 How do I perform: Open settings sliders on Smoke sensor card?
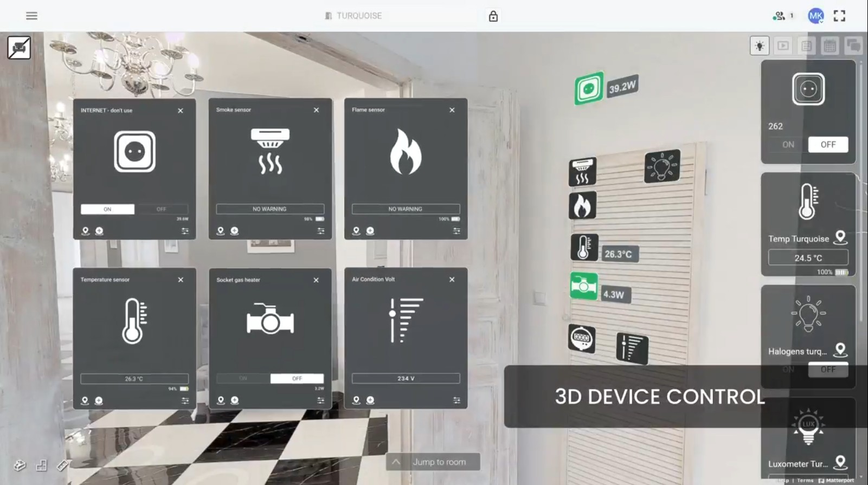click(321, 231)
